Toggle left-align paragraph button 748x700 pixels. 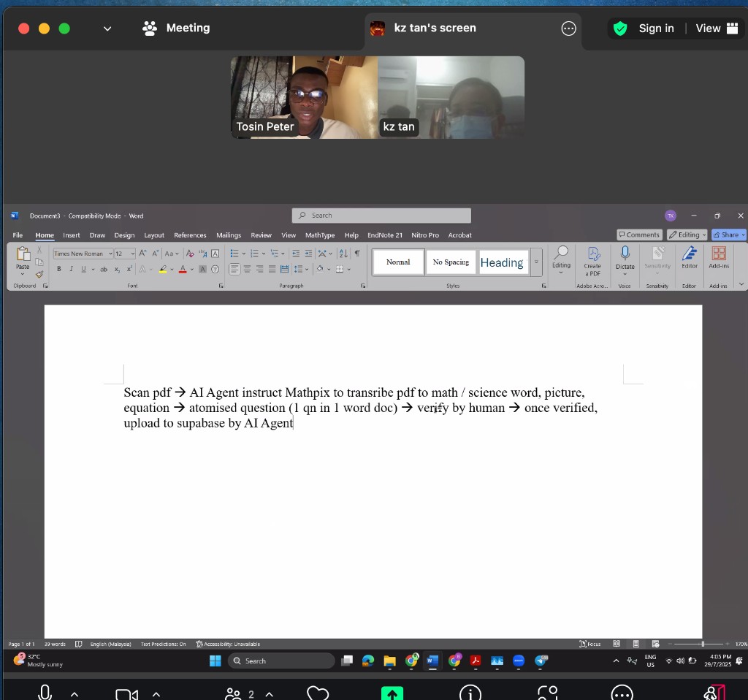tap(234, 269)
